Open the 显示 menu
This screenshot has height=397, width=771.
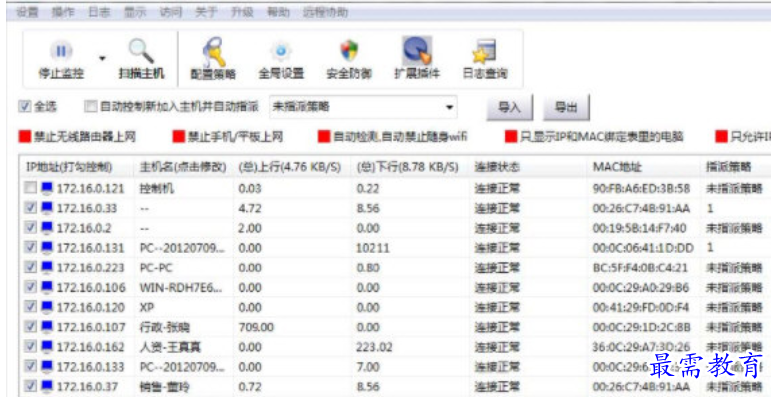point(135,12)
